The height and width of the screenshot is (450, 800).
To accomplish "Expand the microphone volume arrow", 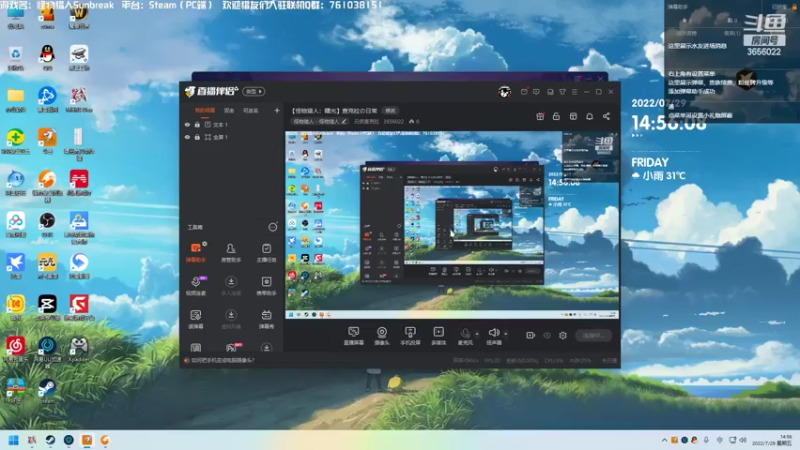I will [x=477, y=334].
